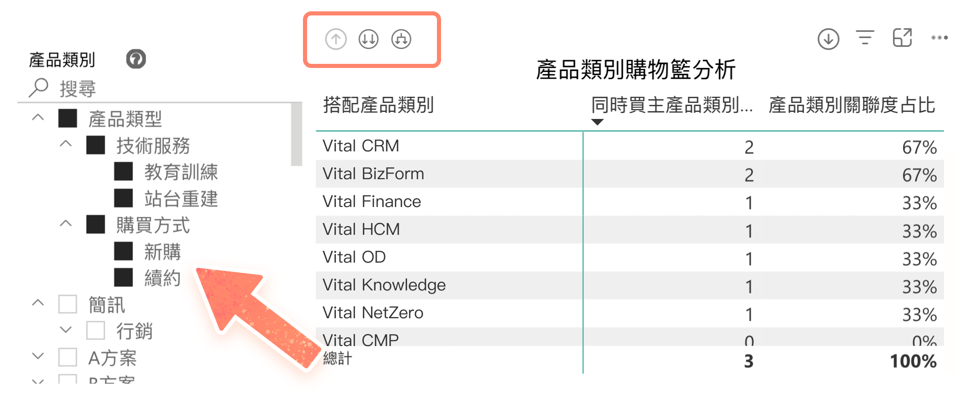This screenshot has width=980, height=413.
Task: Sort by the 產品類別關聯度占比 column header
Action: click(x=851, y=105)
